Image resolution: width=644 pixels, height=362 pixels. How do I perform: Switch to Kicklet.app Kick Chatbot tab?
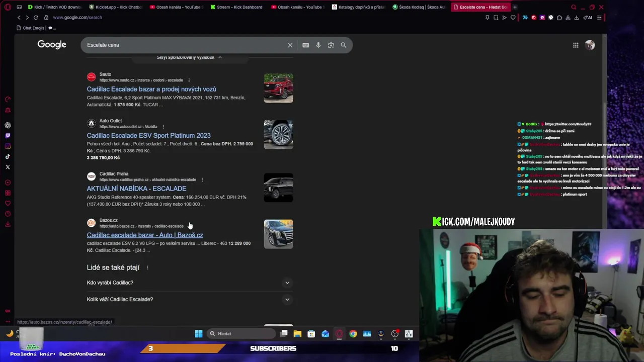pyautogui.click(x=115, y=7)
